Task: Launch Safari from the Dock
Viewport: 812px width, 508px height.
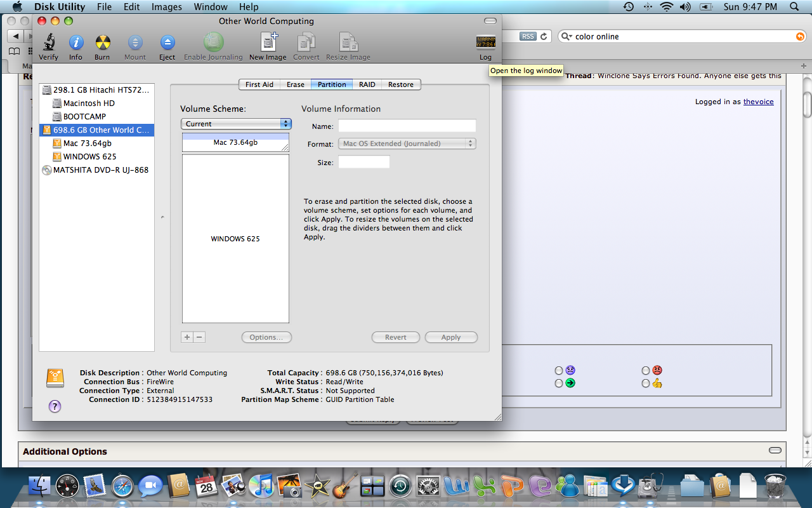Action: [122, 486]
